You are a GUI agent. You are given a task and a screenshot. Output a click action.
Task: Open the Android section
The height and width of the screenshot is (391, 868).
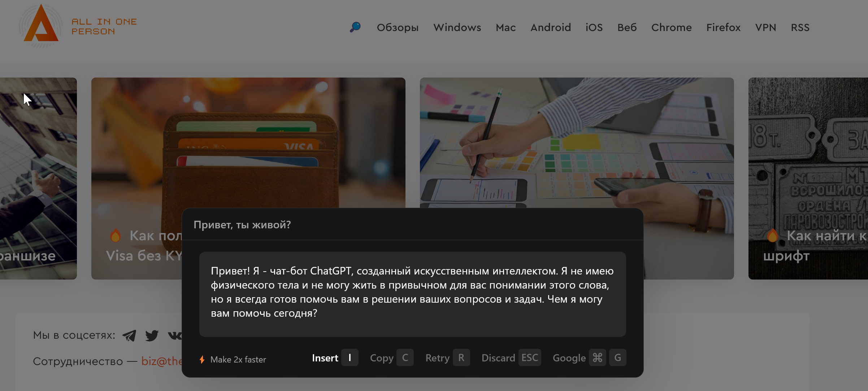point(551,27)
